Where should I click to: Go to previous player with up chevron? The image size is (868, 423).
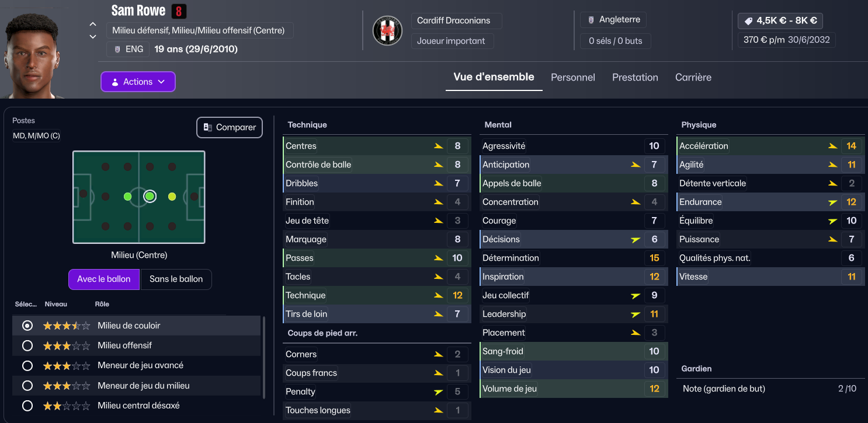coord(93,24)
